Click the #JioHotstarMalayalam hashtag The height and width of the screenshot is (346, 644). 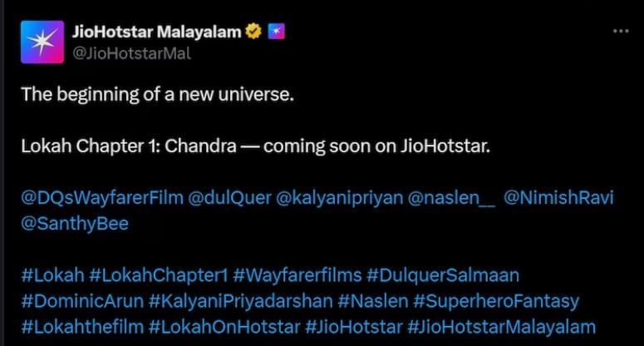[501, 327]
